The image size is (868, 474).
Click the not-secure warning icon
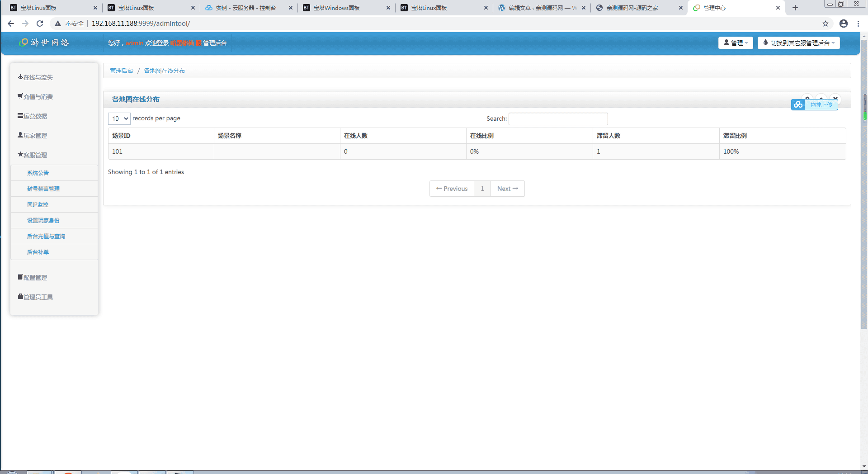point(58,24)
